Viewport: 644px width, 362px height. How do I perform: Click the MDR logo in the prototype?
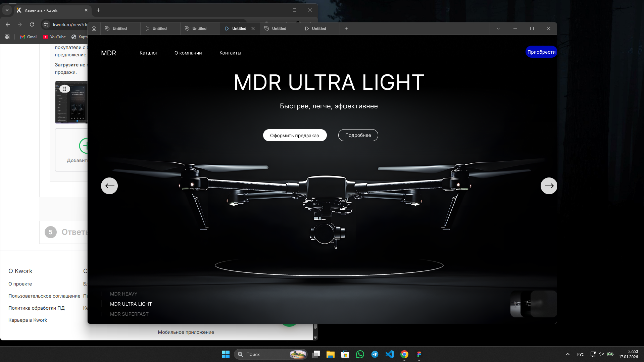[109, 53]
